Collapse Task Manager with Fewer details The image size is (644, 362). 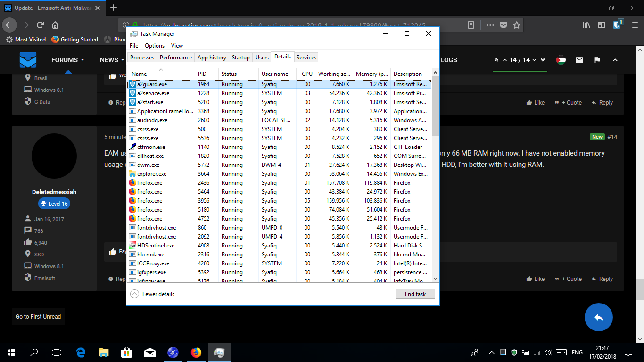click(152, 294)
